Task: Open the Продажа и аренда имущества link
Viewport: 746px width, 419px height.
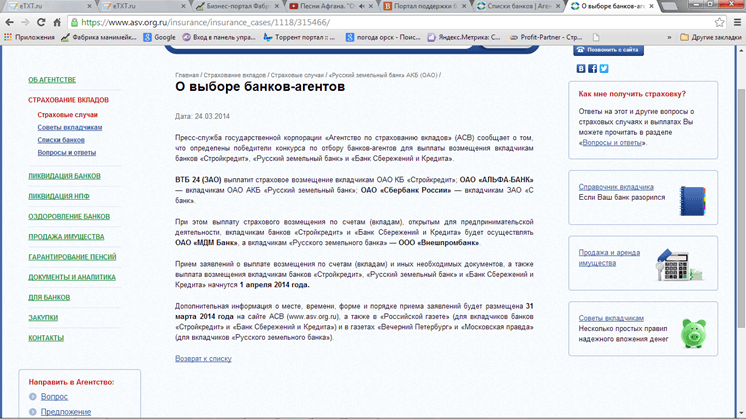Action: click(609, 258)
